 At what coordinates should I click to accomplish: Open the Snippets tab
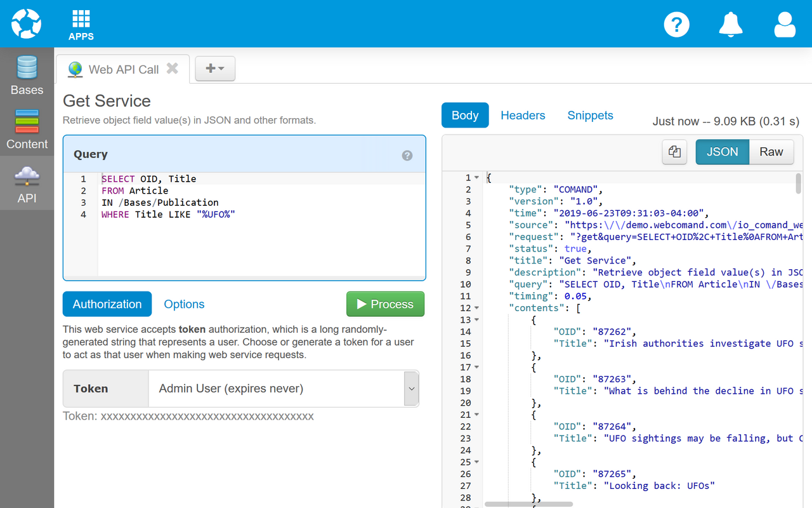click(x=590, y=116)
